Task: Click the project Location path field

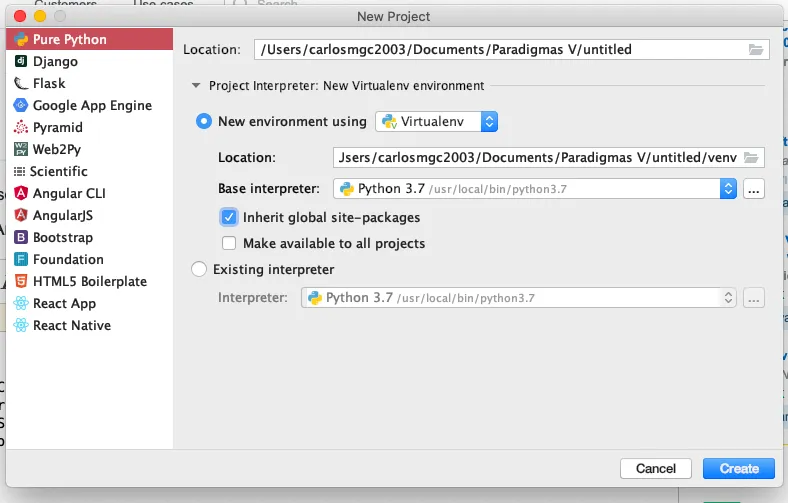Action: point(512,50)
